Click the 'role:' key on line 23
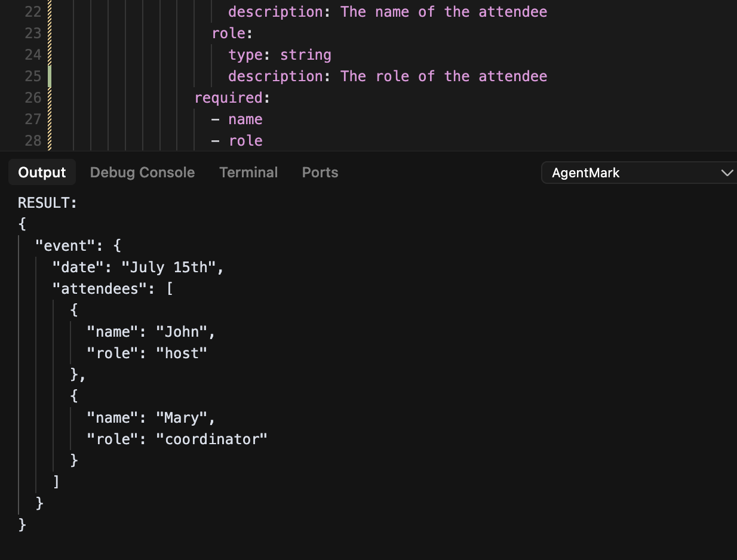737x560 pixels. tap(233, 33)
